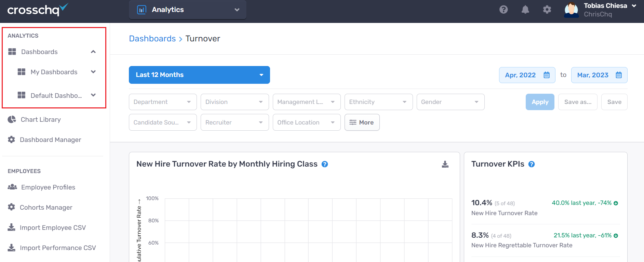Click the My Dashboards grid icon
644x262 pixels.
coord(22,72)
